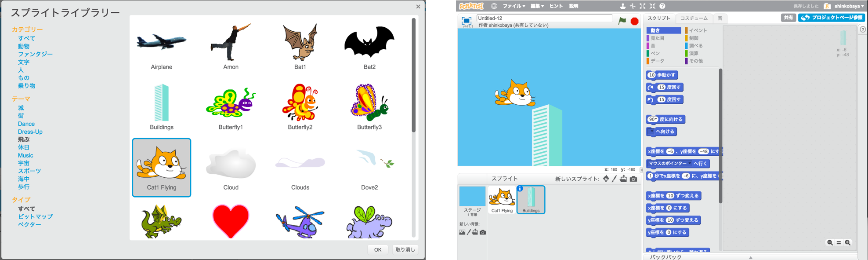This screenshot has height=260, width=868.
Task: Open direction dropdown on 90 度に向ける block
Action: pos(657,119)
